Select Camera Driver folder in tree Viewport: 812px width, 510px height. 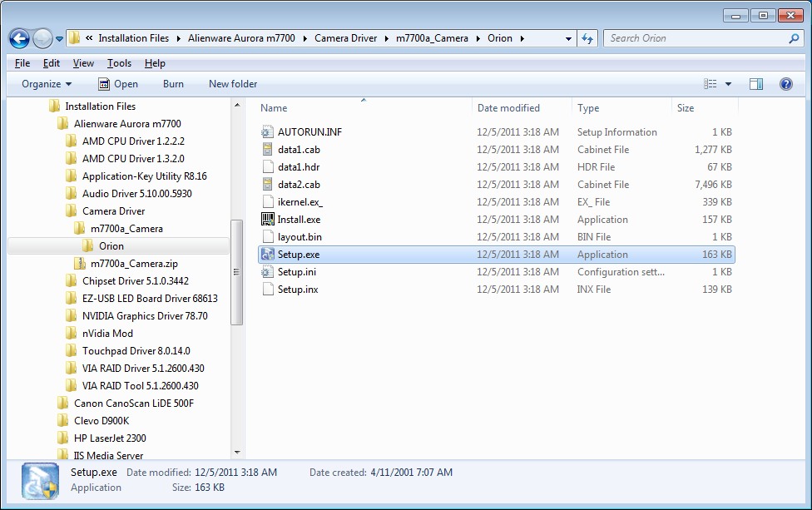click(105, 211)
